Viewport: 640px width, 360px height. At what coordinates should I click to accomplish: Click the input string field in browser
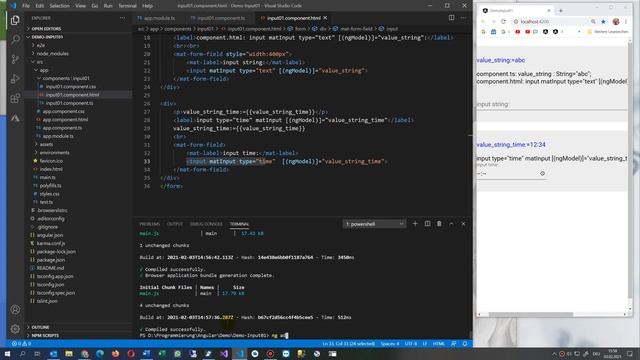[x=552, y=104]
